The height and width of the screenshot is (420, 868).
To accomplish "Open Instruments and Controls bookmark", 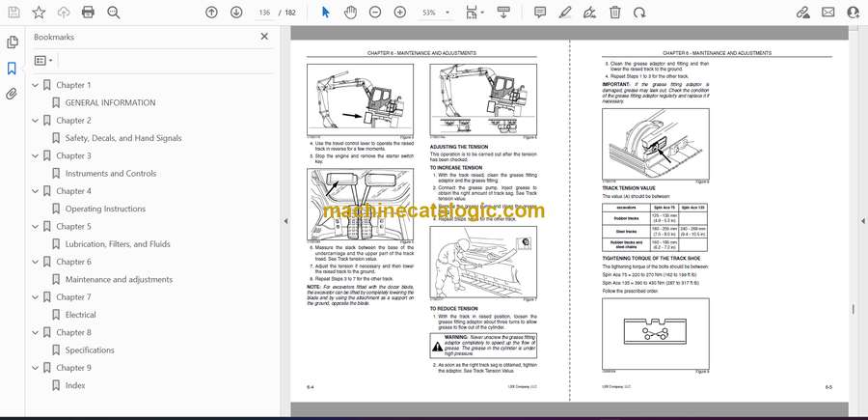I will point(111,174).
